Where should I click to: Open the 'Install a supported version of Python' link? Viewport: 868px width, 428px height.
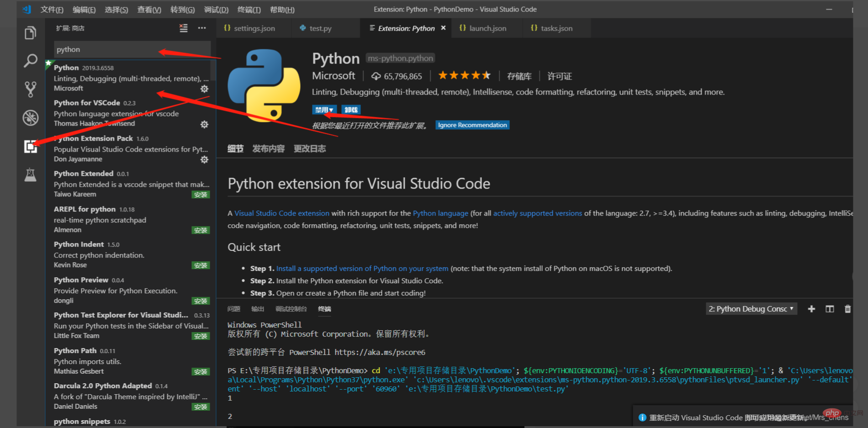click(363, 268)
